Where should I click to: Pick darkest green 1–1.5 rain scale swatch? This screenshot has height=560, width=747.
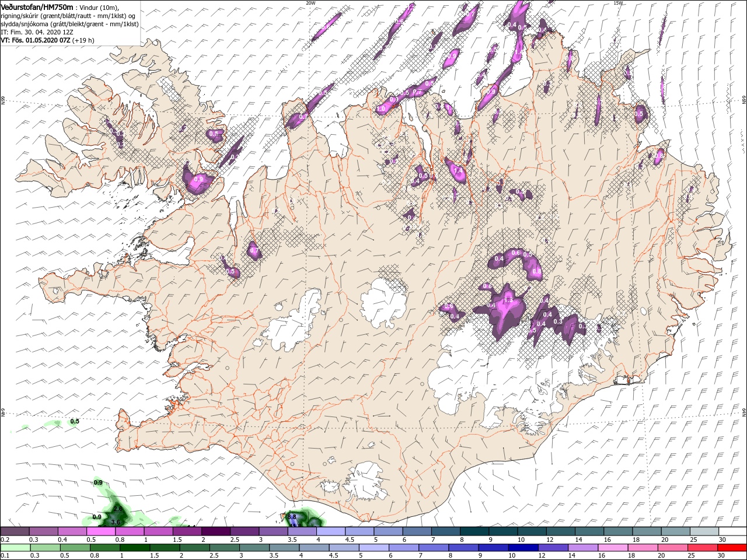click(x=135, y=547)
